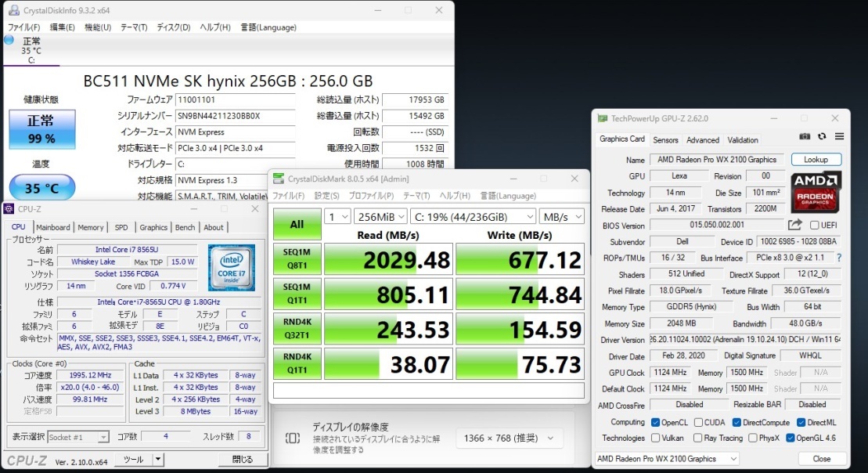Select the C: drive entry in CrystalDiskInfo
The height and width of the screenshot is (473, 868).
click(x=31, y=50)
